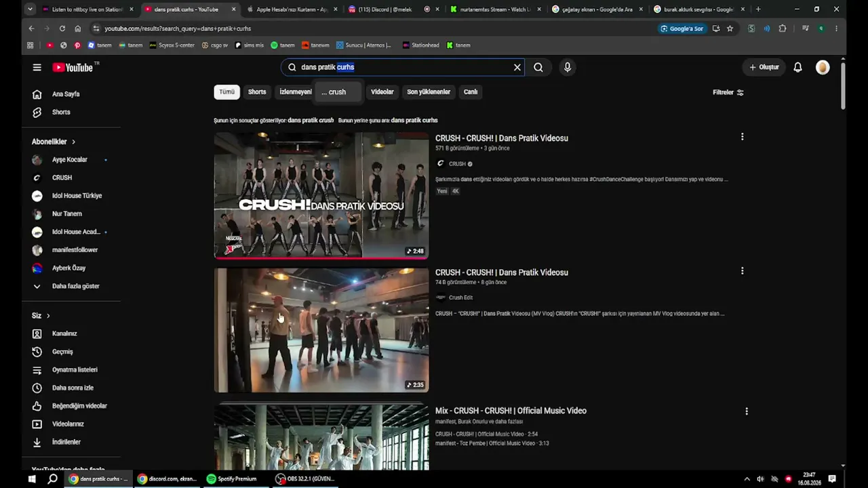Open the tab search dropdown arrow

[x=30, y=9]
